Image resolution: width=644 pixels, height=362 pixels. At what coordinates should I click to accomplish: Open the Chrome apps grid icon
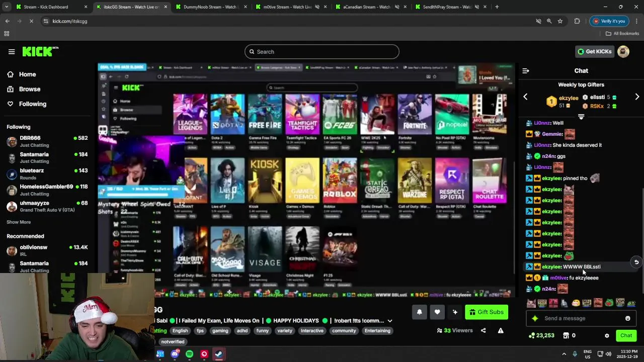click(x=7, y=34)
